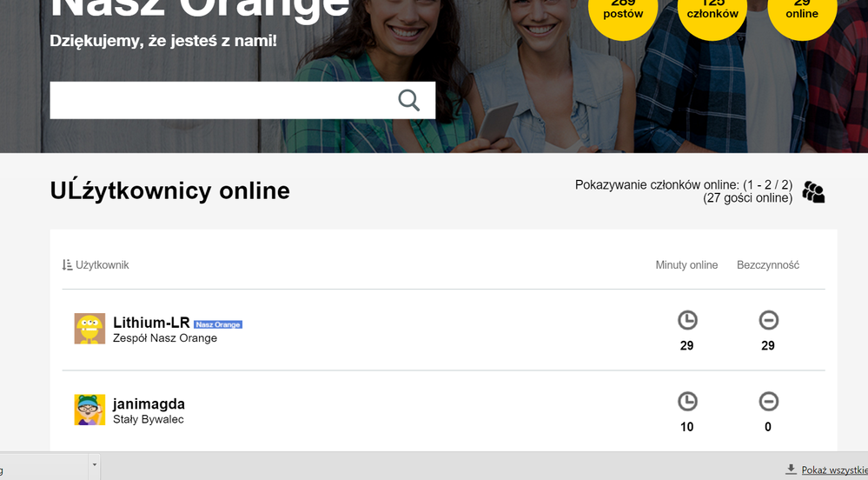Viewport: 868px width, 480px height.
Task: Click the search magnifier icon
Action: (408, 100)
